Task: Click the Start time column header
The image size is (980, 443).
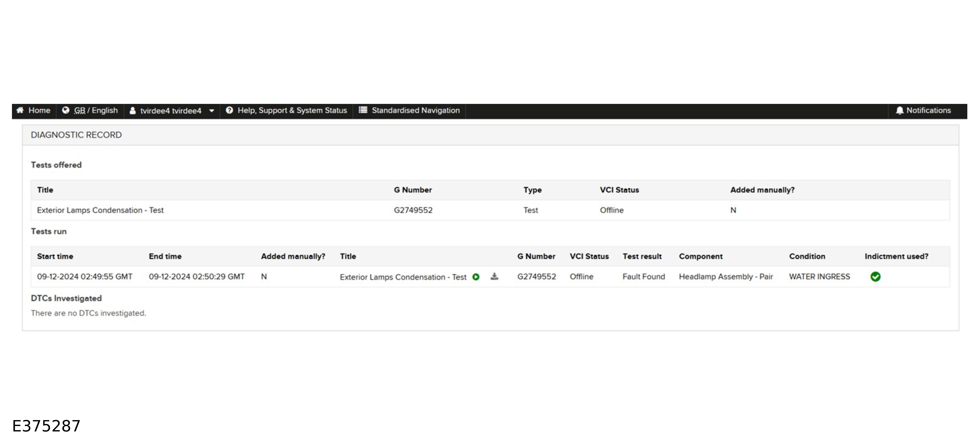Action: click(x=55, y=256)
